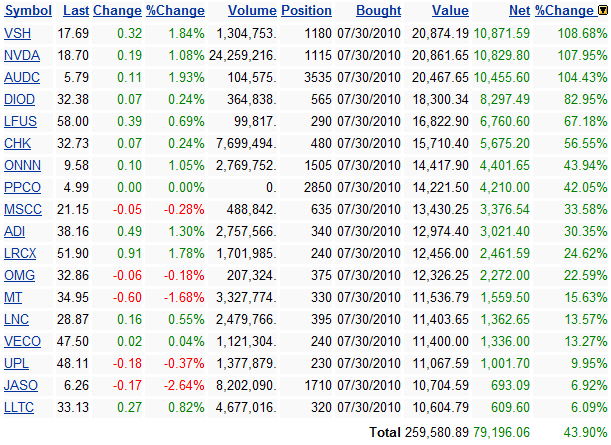Select LLTC value 10,604.79

[440, 408]
